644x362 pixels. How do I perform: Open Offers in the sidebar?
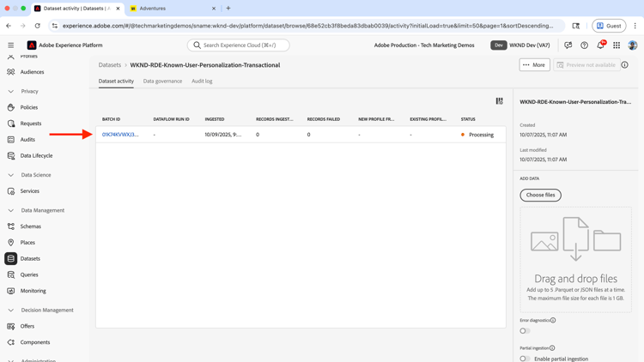27,326
